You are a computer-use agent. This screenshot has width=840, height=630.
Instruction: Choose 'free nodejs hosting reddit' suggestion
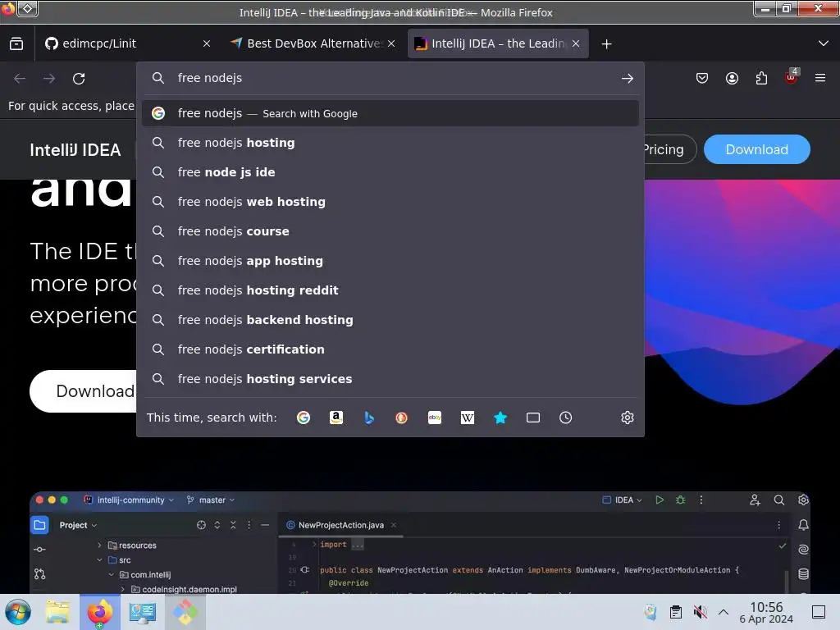[390, 290]
